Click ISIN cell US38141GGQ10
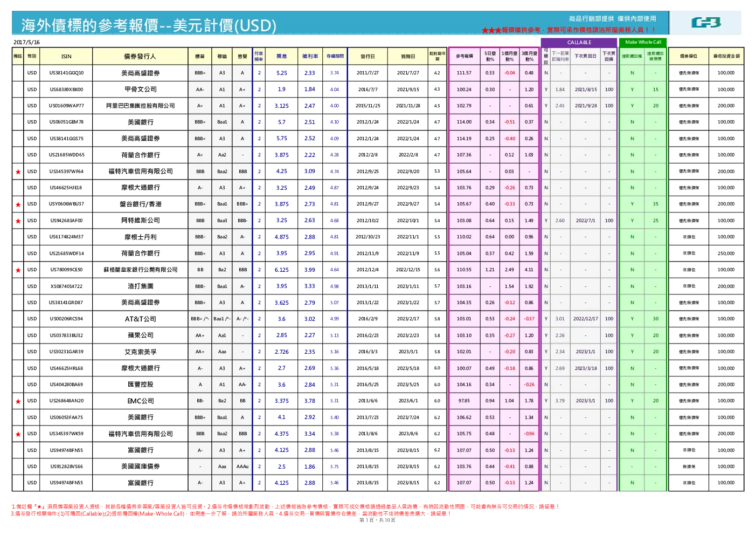756x535 pixels. click(x=67, y=73)
